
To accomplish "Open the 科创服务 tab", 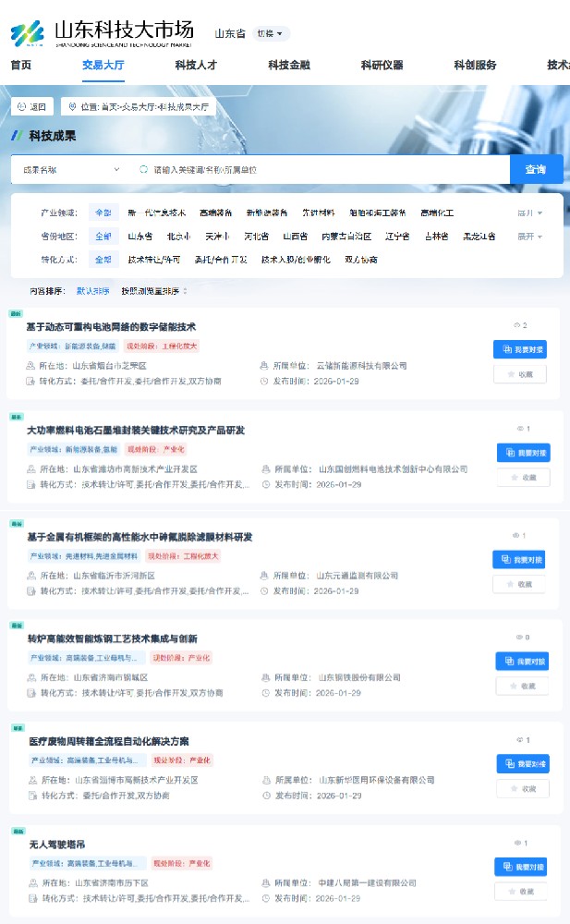I will (475, 65).
